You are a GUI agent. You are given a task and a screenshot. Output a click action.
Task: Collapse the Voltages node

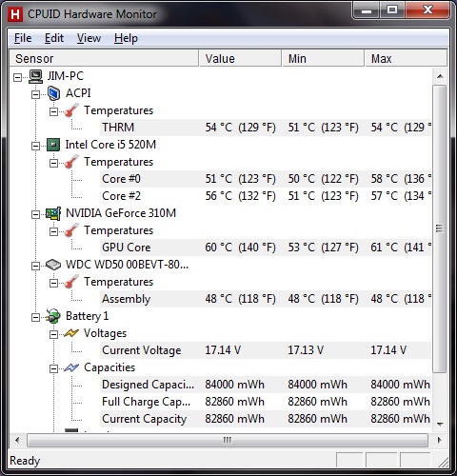tap(54, 334)
